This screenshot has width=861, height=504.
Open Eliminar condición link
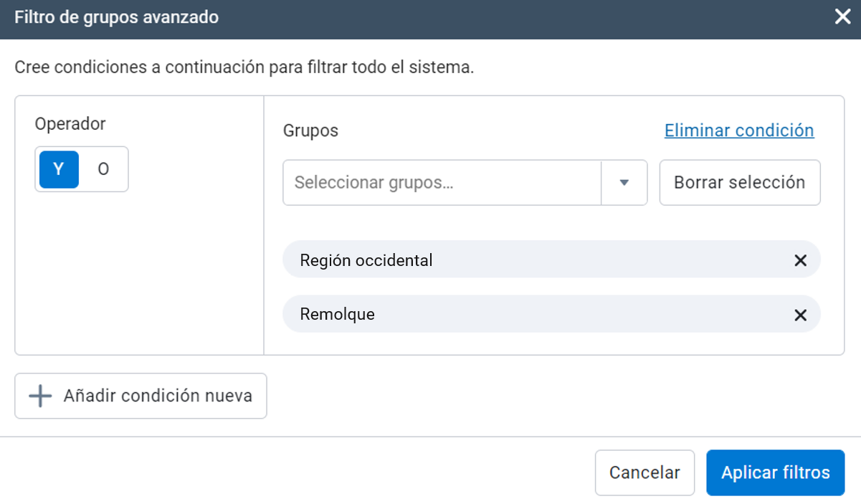[x=739, y=130]
